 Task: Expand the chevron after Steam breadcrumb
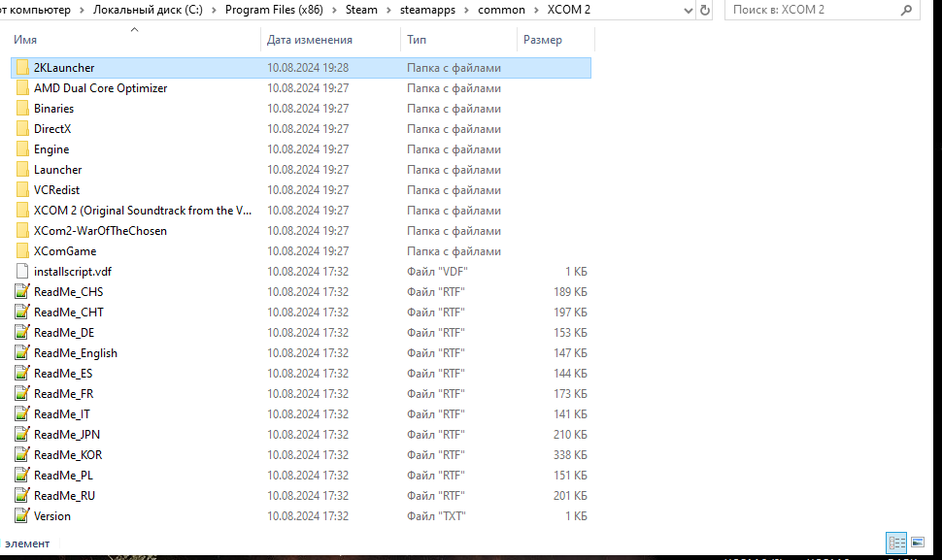(389, 11)
